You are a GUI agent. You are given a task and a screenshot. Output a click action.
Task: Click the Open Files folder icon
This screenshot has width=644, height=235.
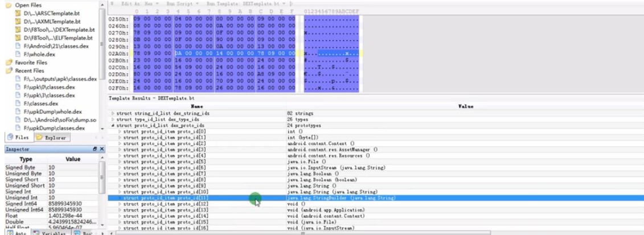9,5
